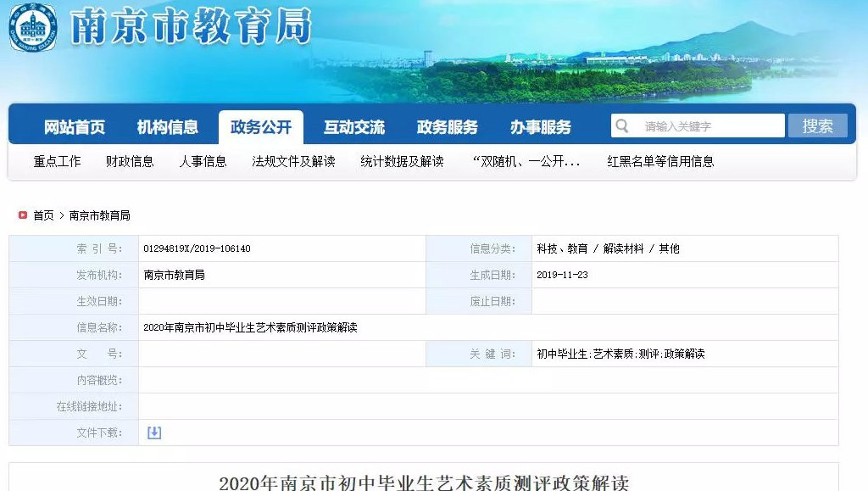Open 人事信息 submenu link

pyautogui.click(x=203, y=161)
